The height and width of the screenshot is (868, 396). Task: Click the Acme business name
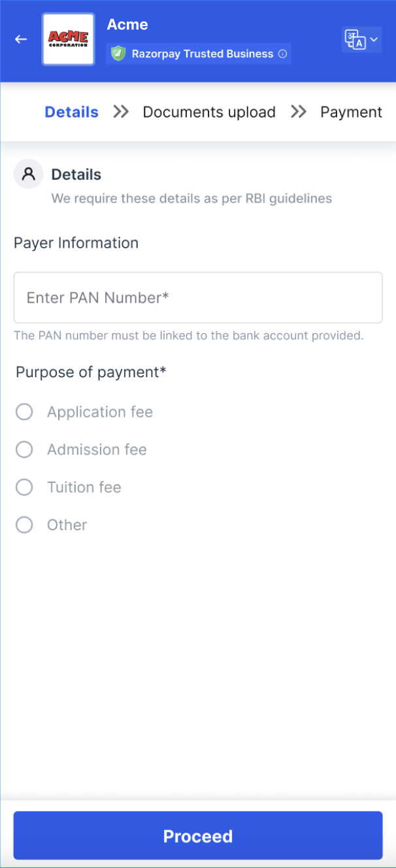pyautogui.click(x=127, y=25)
